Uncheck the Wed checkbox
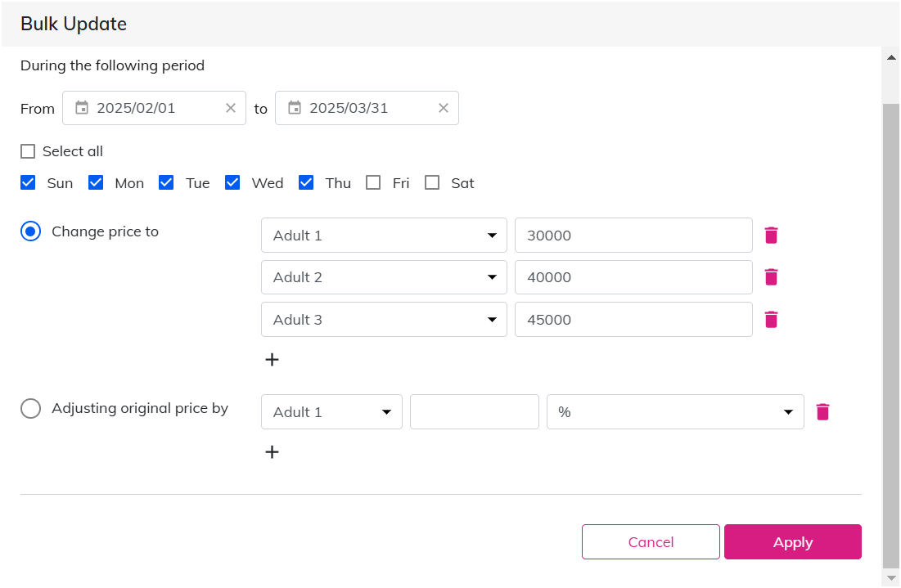 click(x=232, y=182)
